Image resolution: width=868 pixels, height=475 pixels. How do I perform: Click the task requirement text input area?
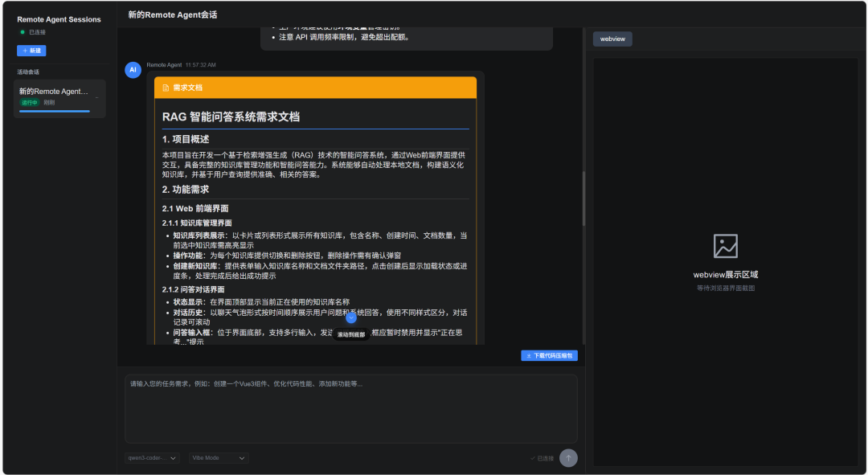[x=350, y=407]
